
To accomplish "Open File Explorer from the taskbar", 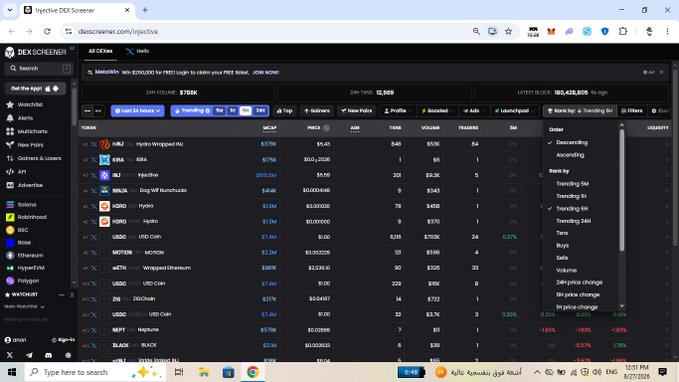I will point(204,372).
